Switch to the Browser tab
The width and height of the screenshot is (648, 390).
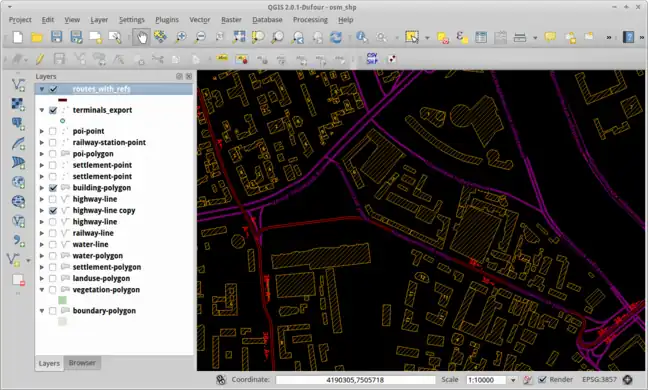[x=82, y=363]
